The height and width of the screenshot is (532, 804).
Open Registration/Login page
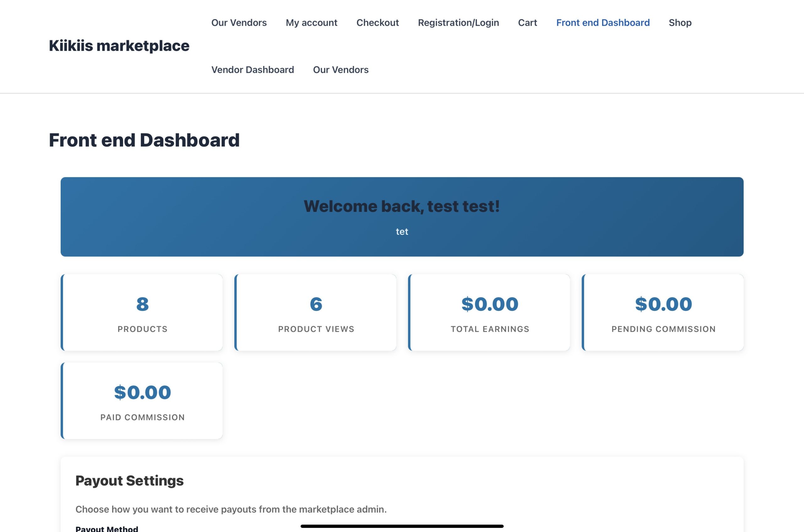click(458, 23)
